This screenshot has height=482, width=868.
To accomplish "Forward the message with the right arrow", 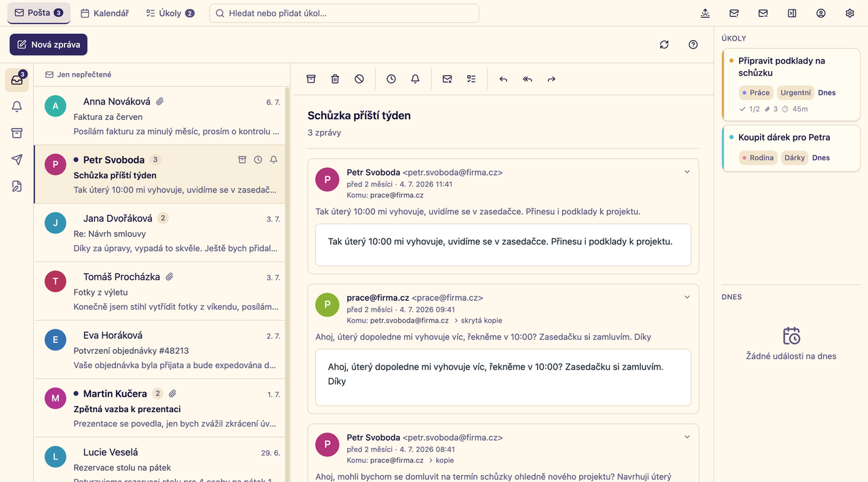I will (551, 79).
